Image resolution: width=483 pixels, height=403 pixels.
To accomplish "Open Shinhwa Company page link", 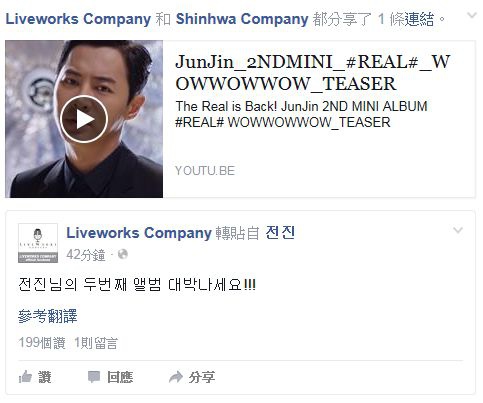I will (242, 19).
